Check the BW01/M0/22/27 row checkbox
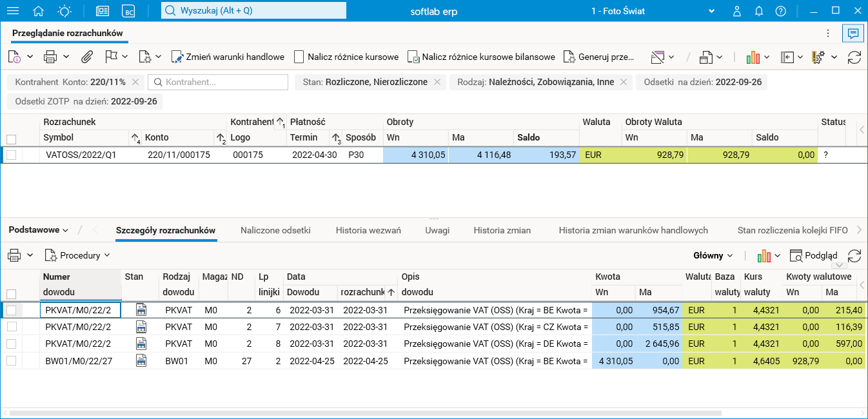Screen dimensions: 868x419 click(11, 361)
